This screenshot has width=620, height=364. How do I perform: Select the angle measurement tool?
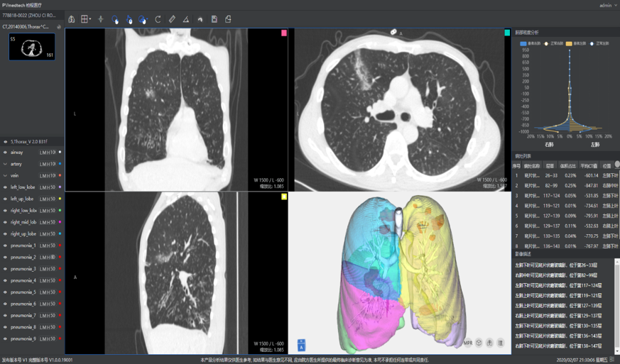pos(186,19)
